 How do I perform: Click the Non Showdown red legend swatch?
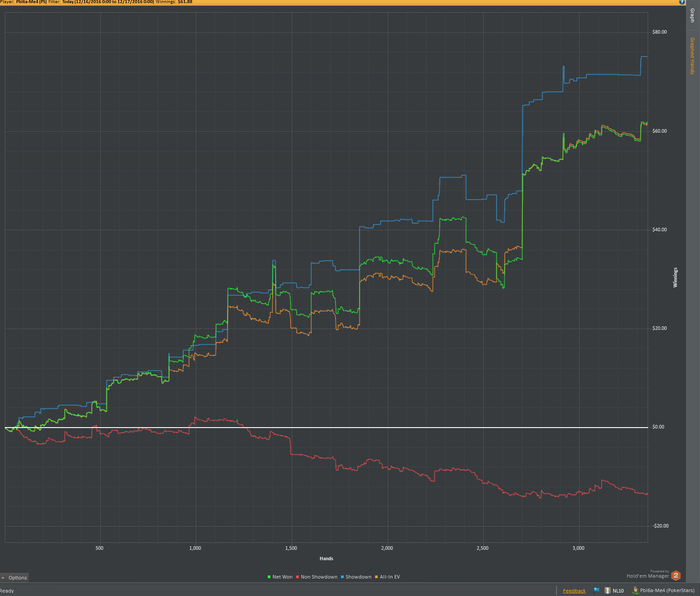297,577
